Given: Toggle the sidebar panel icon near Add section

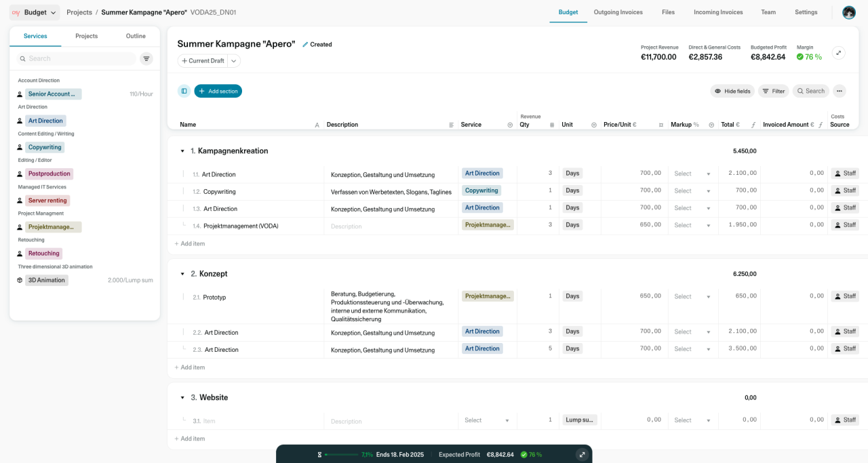Looking at the screenshot, I should (184, 91).
